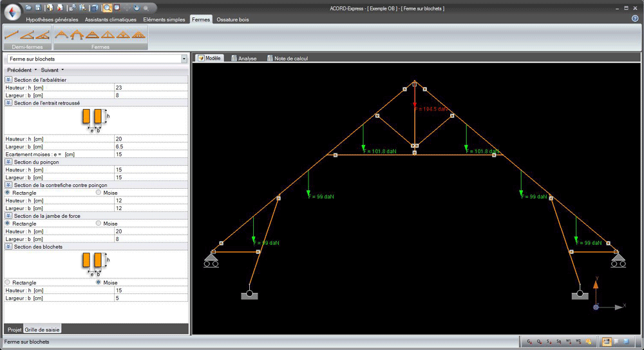The width and height of the screenshot is (644, 350).
Task: Select Rectangle for section des blochets
Action: tap(7, 282)
